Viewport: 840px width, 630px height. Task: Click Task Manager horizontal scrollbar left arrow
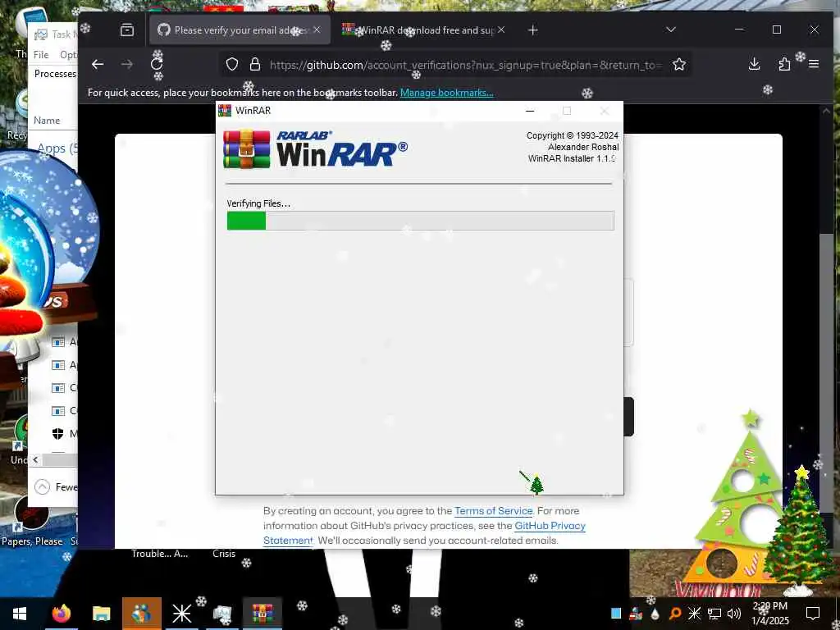coord(35,459)
